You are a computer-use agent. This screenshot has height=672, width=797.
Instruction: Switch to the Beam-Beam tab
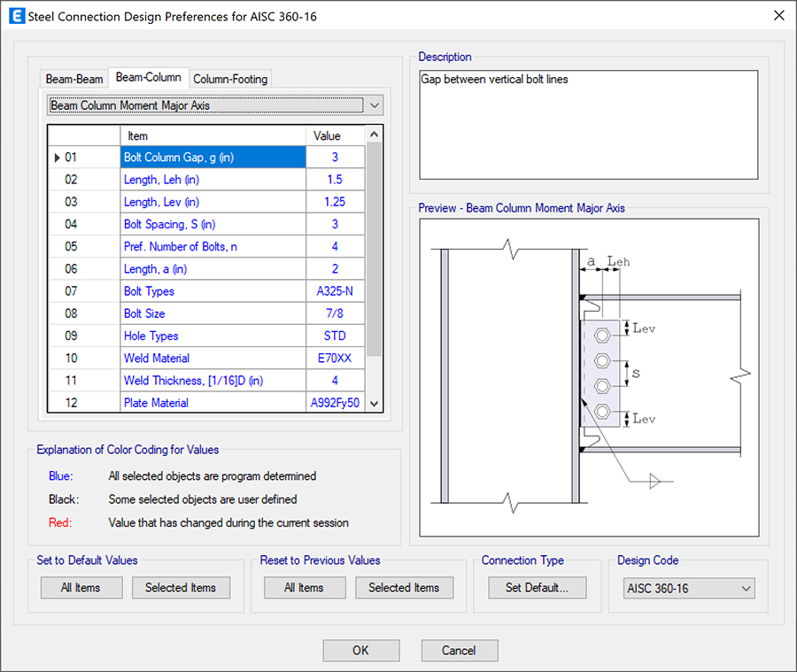[74, 79]
